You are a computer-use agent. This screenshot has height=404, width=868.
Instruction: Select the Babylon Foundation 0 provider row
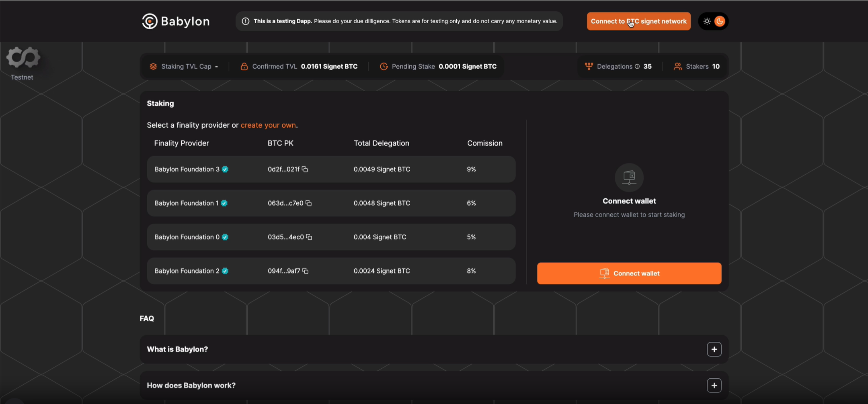click(331, 237)
